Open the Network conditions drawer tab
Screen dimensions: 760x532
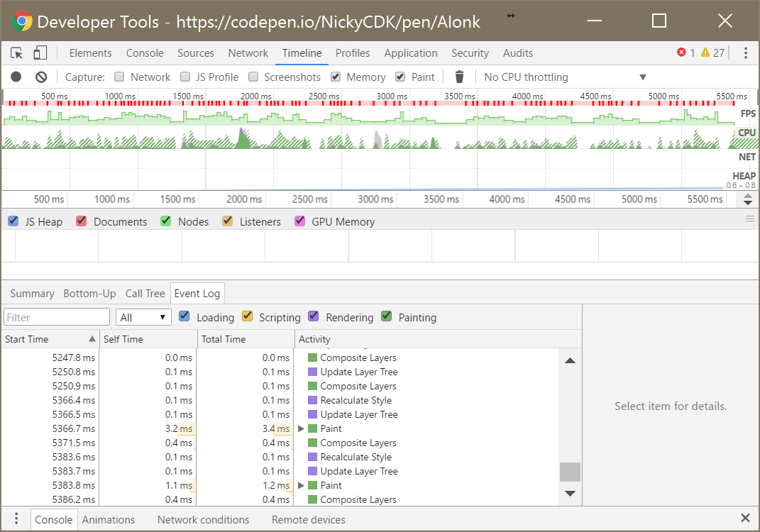[x=204, y=519]
